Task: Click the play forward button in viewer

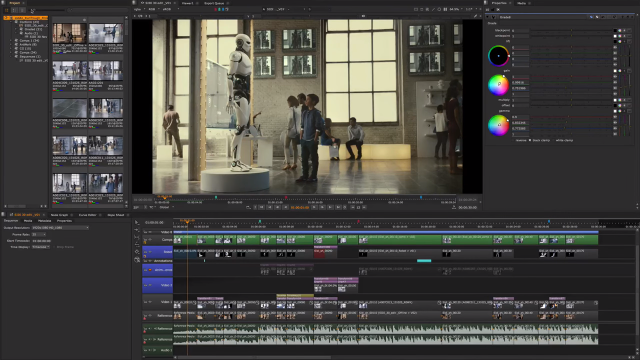Action: pos(314,207)
